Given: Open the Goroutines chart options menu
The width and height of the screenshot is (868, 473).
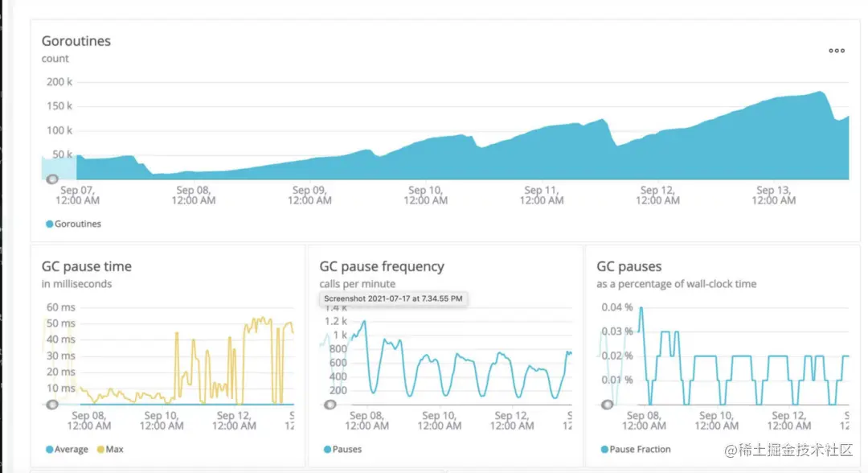Looking at the screenshot, I should click(837, 51).
